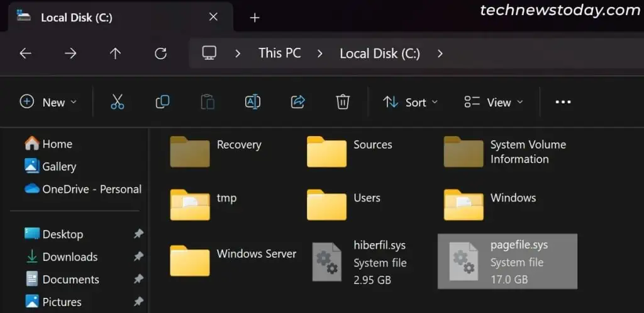Refresh the Local Disk (C:) view
Screen dimensions: 644x313
pos(160,53)
